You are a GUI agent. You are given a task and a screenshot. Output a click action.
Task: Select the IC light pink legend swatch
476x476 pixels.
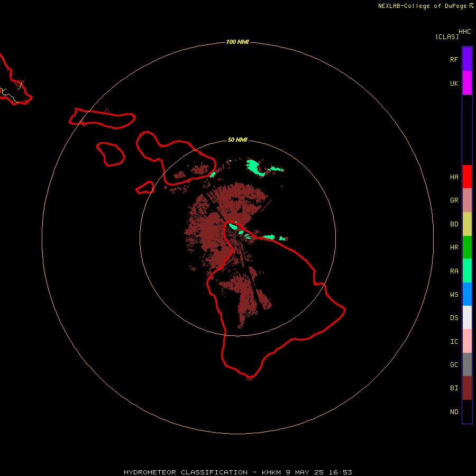[467, 341]
